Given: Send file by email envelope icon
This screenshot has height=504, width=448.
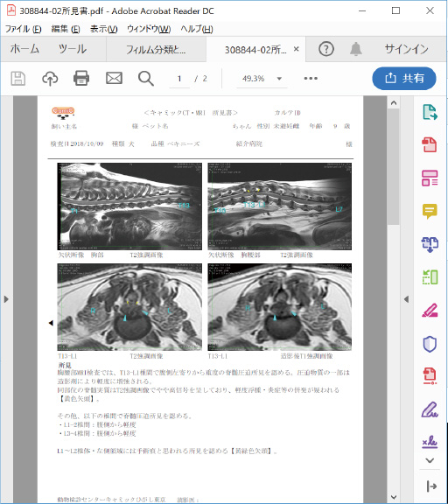Looking at the screenshot, I should pyautogui.click(x=114, y=78).
